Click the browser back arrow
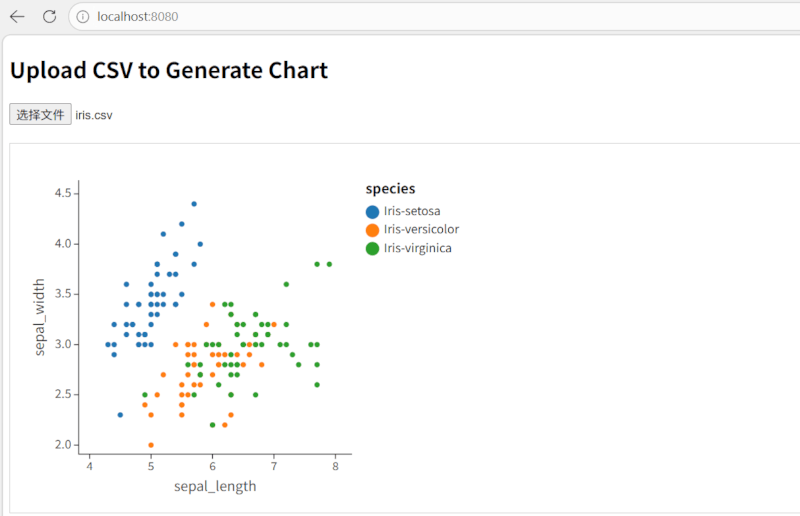 [17, 17]
